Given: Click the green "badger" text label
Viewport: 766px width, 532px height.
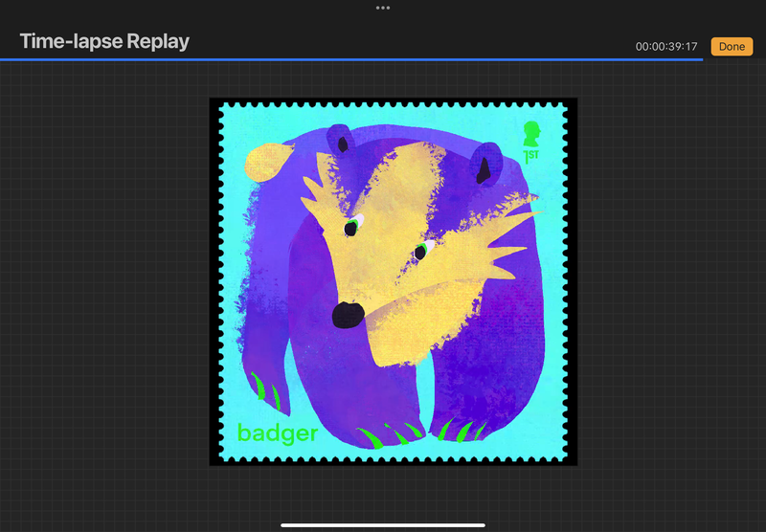Looking at the screenshot, I should (278, 433).
